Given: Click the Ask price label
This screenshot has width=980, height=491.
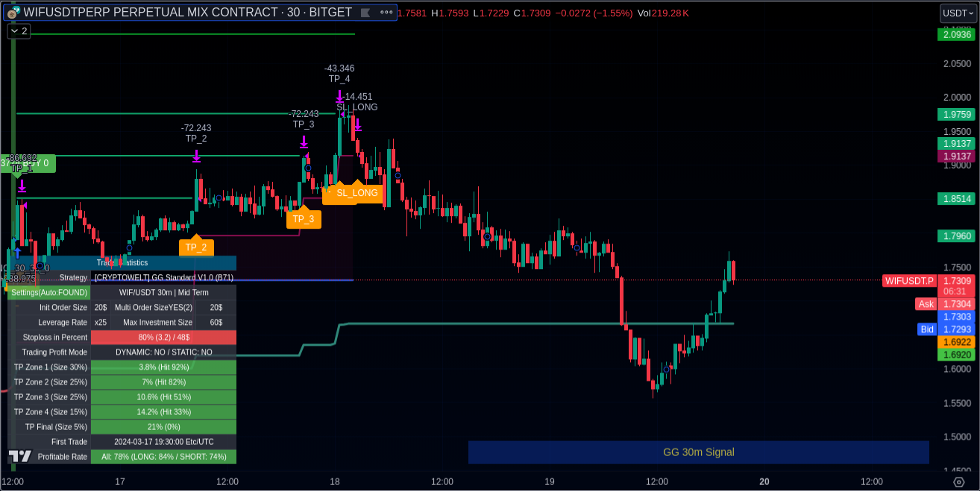Looking at the screenshot, I should tap(926, 304).
